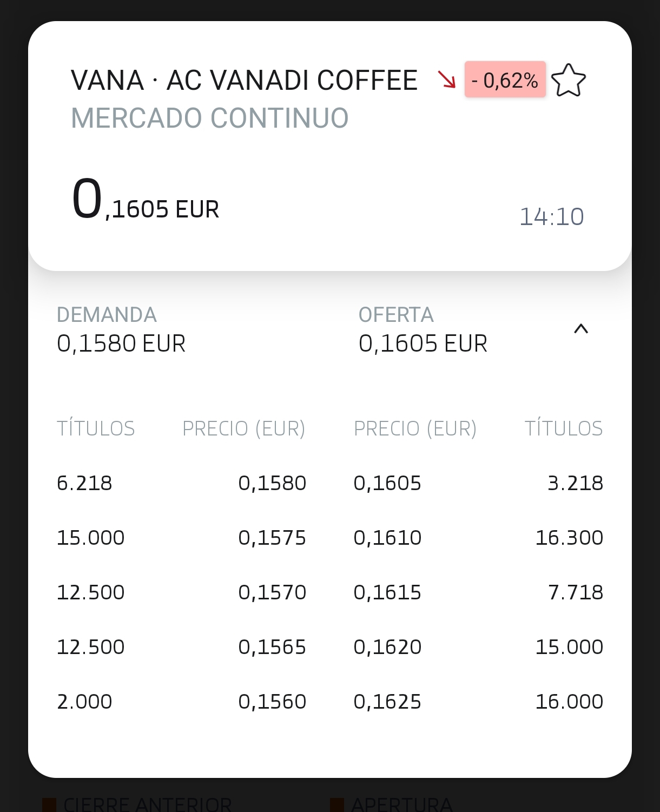The height and width of the screenshot is (812, 660).
Task: Click the CIERRE ANTERIOR legend item
Action: click(137, 804)
